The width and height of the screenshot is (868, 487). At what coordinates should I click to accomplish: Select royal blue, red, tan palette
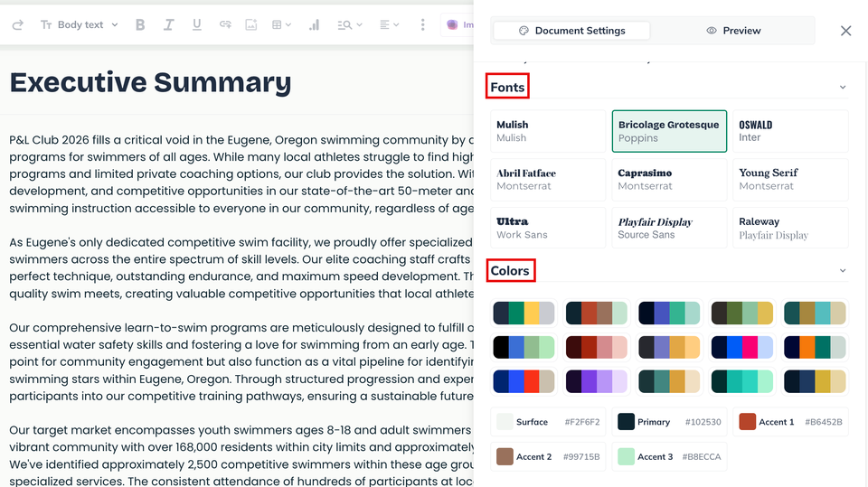[524, 382]
